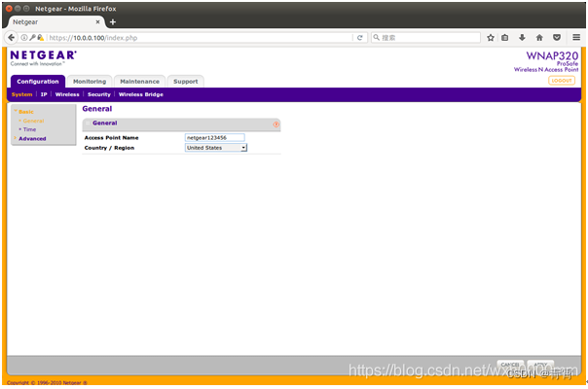Open the Security submenu item

(x=99, y=94)
